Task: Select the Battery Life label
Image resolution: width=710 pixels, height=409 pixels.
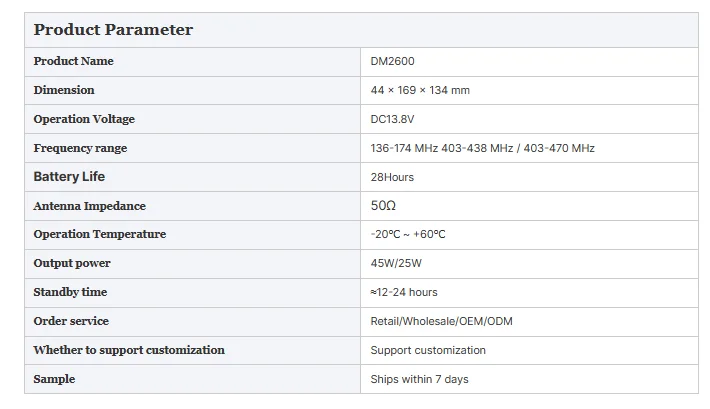Action: [x=69, y=177]
